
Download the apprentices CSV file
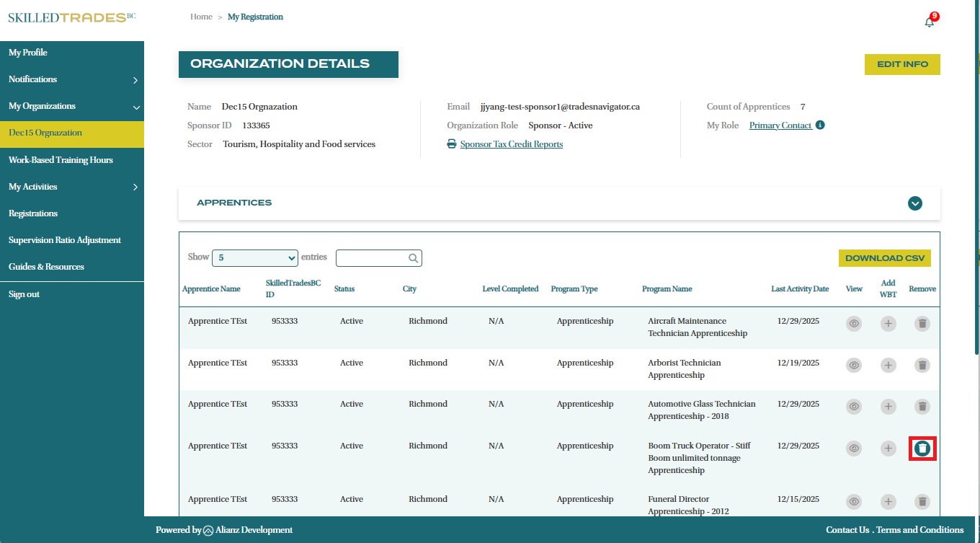[884, 258]
